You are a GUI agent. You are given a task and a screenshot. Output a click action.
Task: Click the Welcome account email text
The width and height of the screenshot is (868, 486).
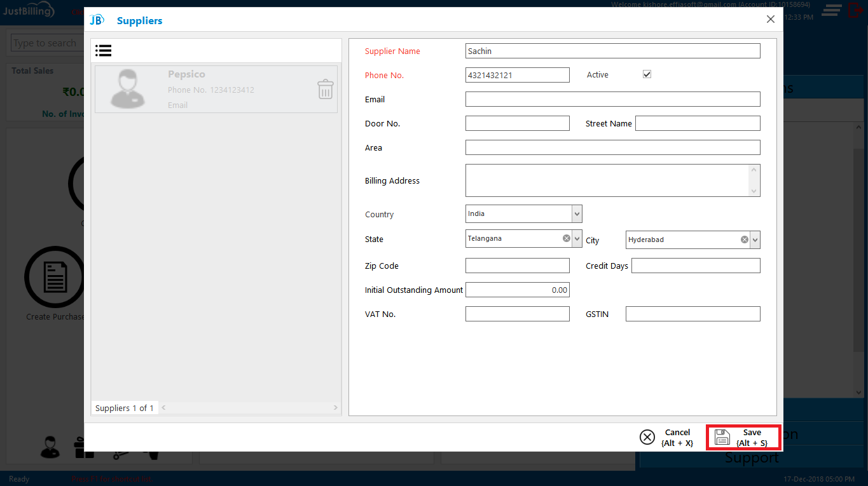[710, 4]
